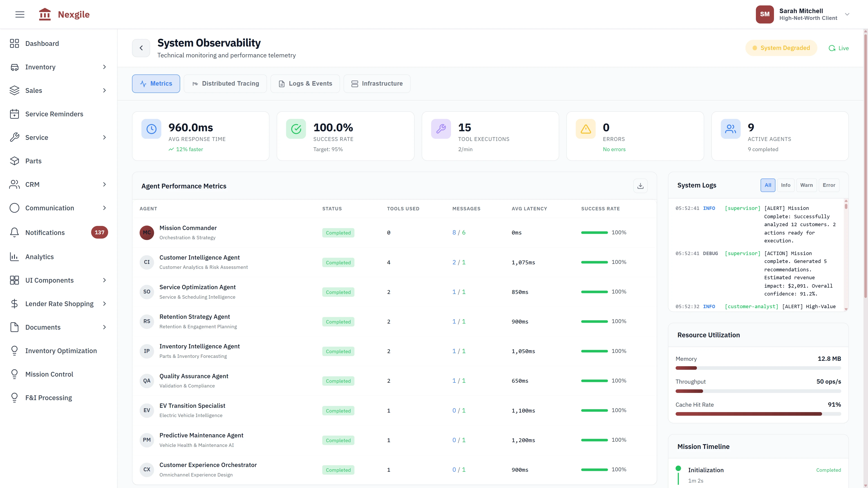Image resolution: width=868 pixels, height=488 pixels.
Task: Enable the Warn log filter
Action: coord(806,185)
